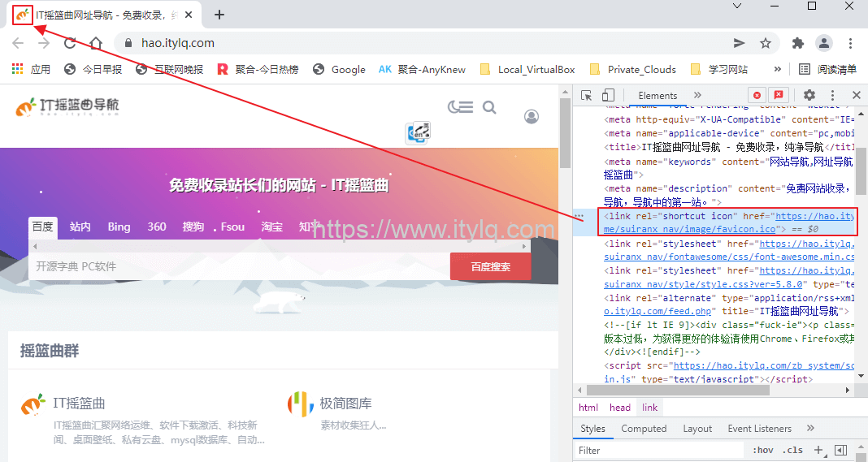Image resolution: width=868 pixels, height=462 pixels.
Task: Toggle the Styles sidebar pane icon
Action: [x=841, y=450]
